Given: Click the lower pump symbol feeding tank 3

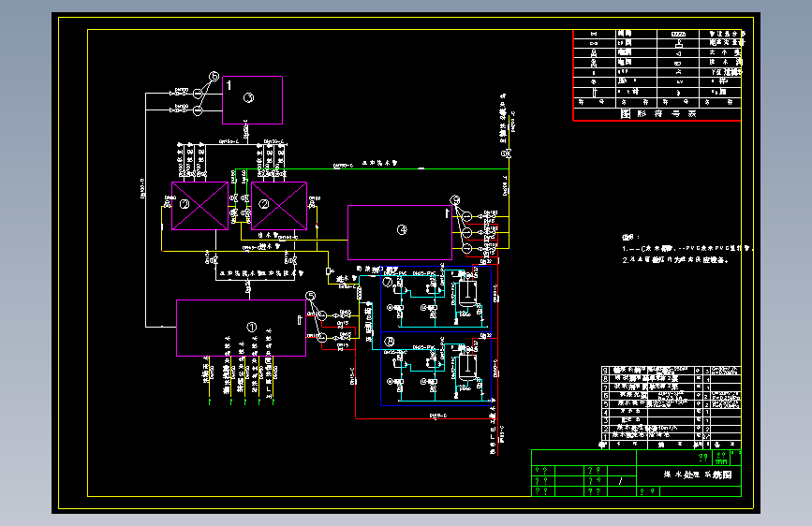Looking at the screenshot, I should click(198, 110).
